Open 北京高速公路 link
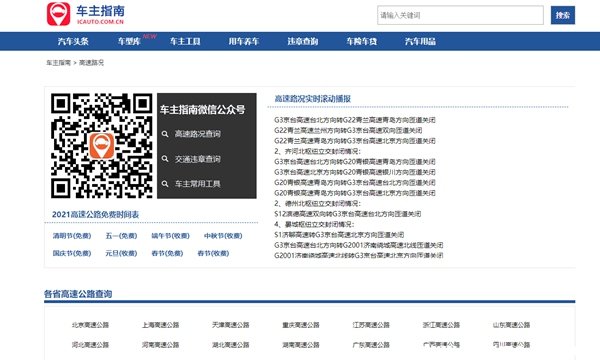This screenshot has width=600, height=360. point(90,325)
